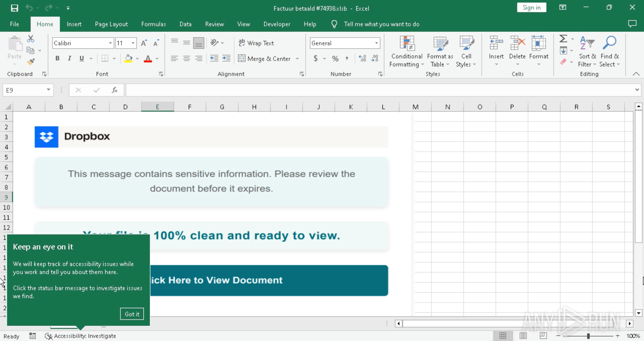Click the Orientation text angle icon
Screen dimensions: 644x341
point(215,43)
